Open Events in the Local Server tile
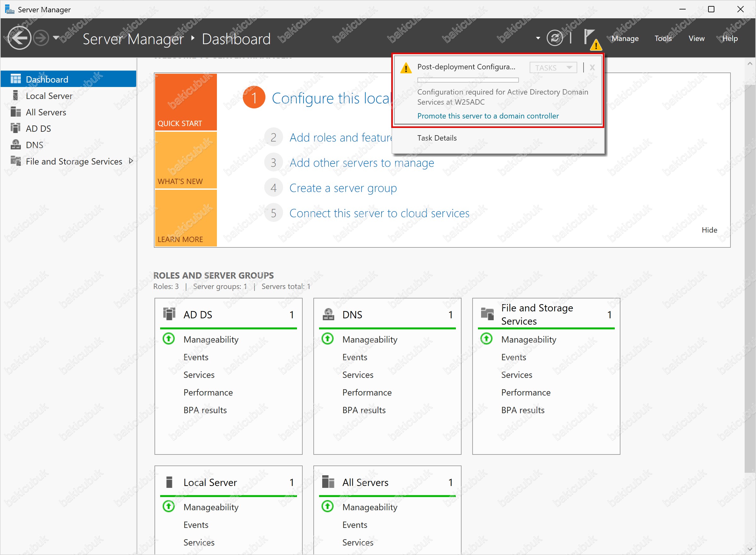The width and height of the screenshot is (756, 555). coord(196,525)
